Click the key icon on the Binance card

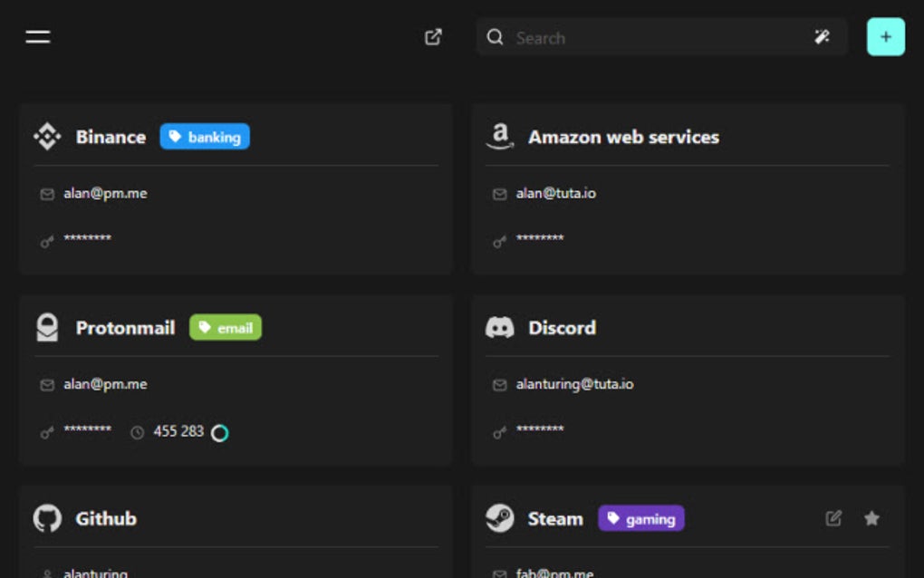click(46, 240)
